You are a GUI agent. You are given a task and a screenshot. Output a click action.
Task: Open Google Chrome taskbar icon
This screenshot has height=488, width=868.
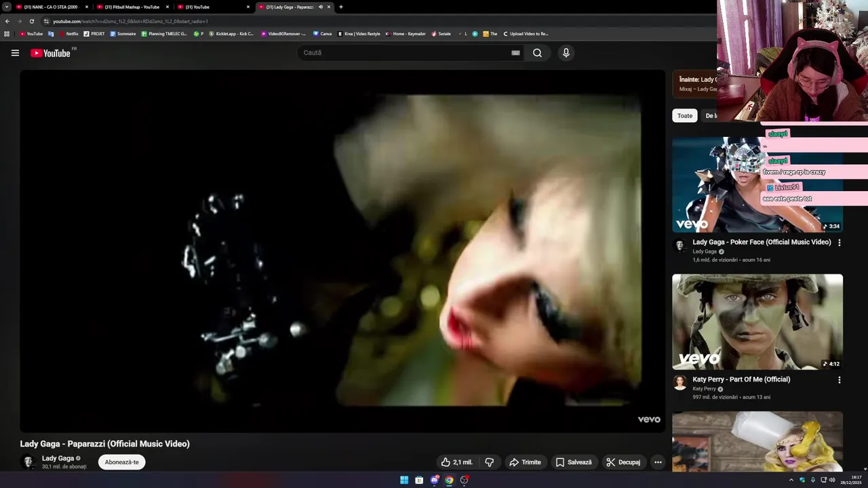[449, 480]
